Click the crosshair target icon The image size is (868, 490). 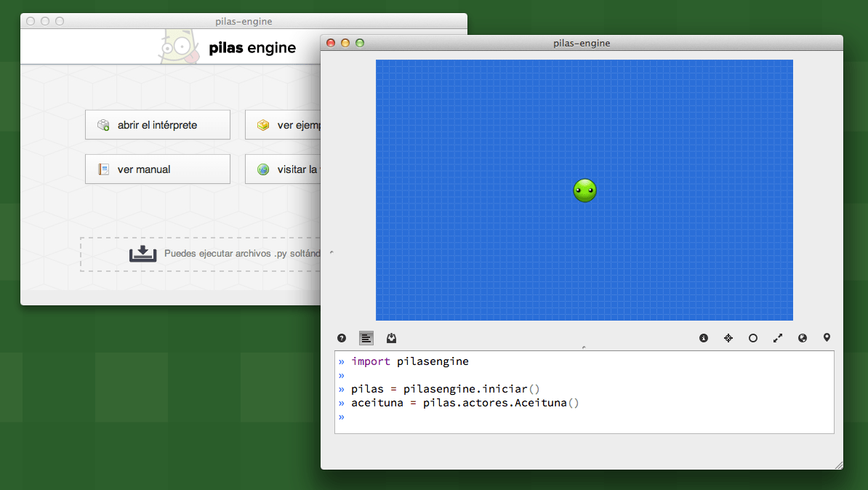point(728,338)
